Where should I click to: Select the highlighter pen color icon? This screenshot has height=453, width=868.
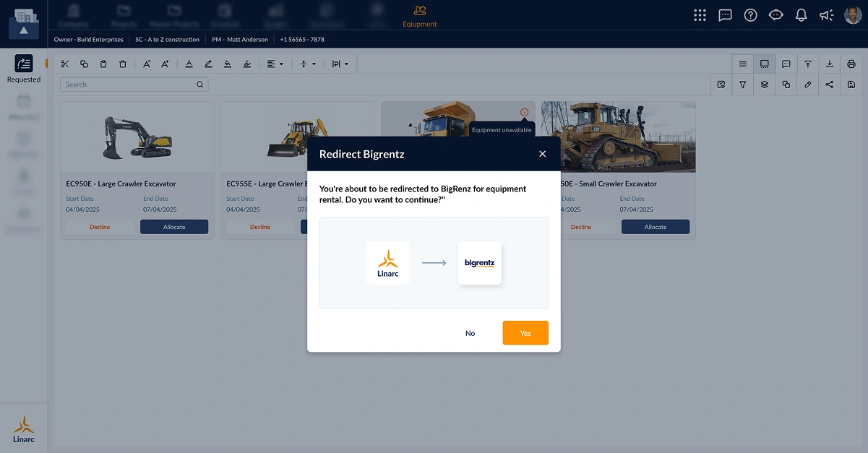tap(208, 64)
